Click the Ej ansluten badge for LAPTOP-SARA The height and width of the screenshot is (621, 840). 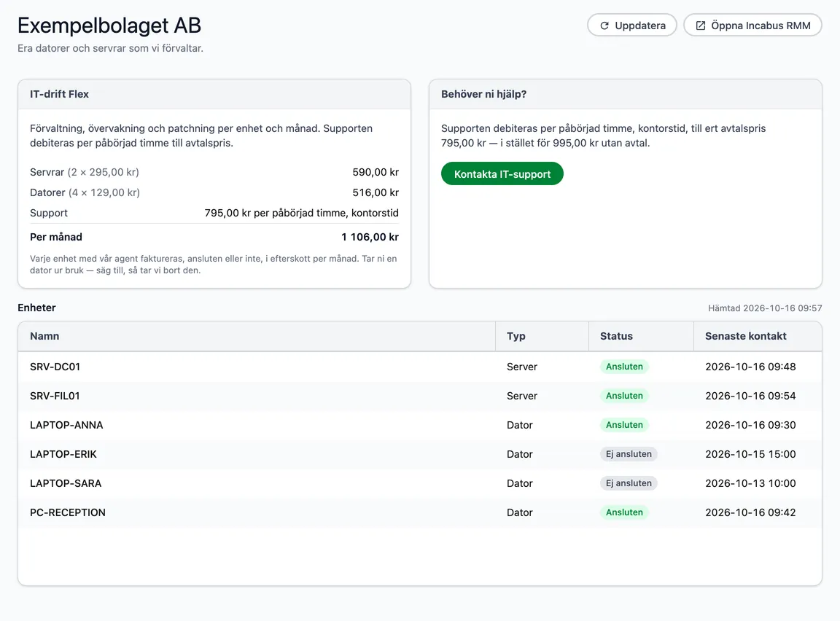[629, 483]
